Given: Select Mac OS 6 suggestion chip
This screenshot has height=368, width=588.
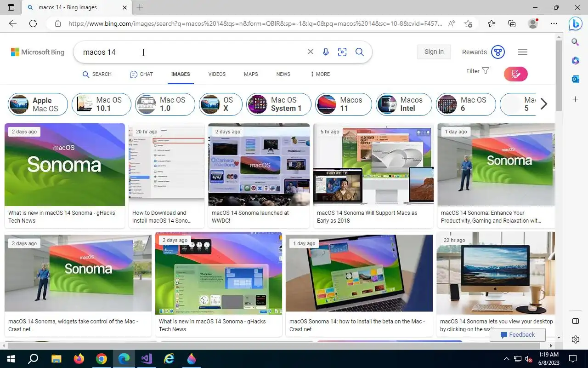Looking at the screenshot, I should [x=466, y=104].
